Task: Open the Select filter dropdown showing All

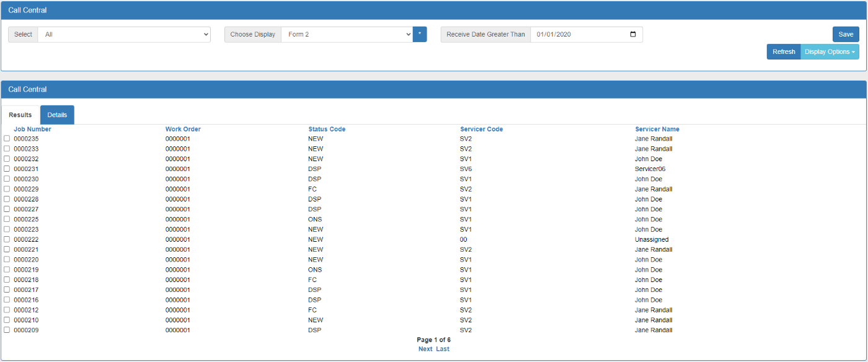Action: pyautogui.click(x=124, y=34)
